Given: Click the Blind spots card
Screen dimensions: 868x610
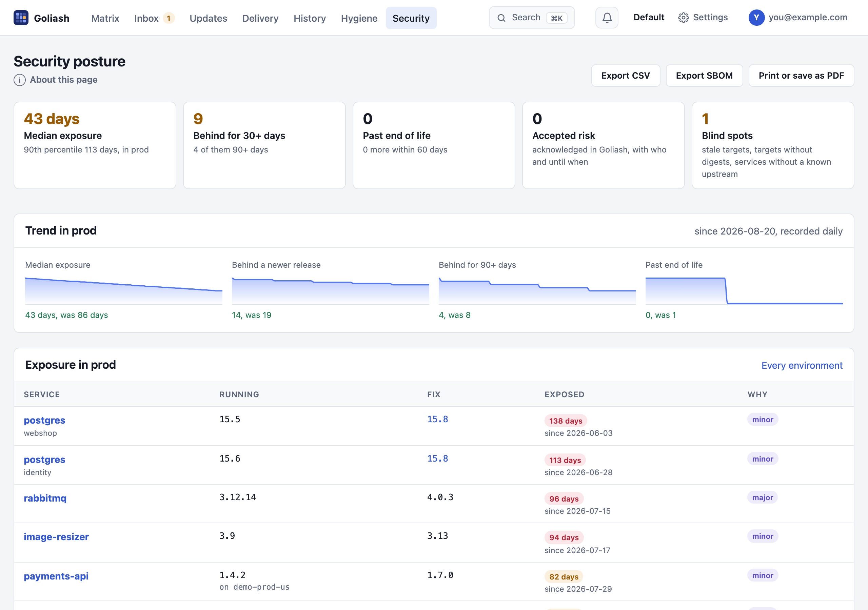Looking at the screenshot, I should tap(773, 145).
